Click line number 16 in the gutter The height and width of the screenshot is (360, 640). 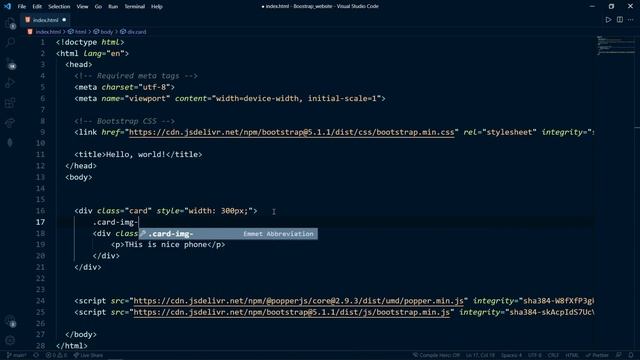click(40, 211)
